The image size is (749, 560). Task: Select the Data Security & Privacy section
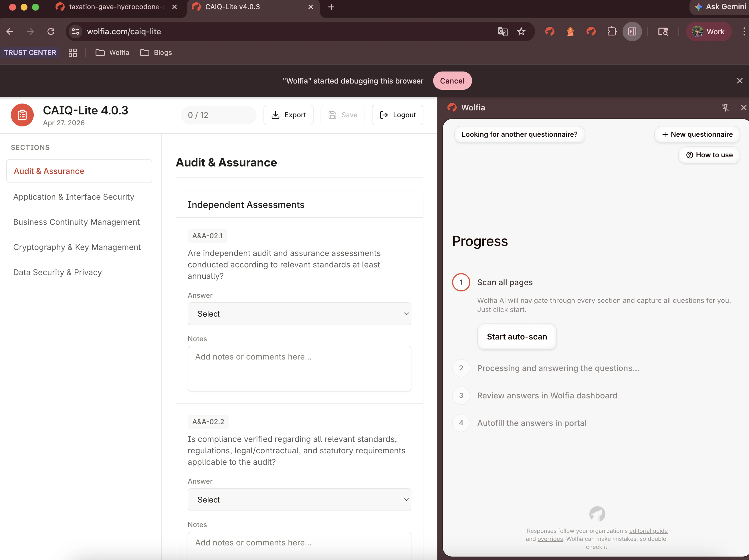[57, 272]
